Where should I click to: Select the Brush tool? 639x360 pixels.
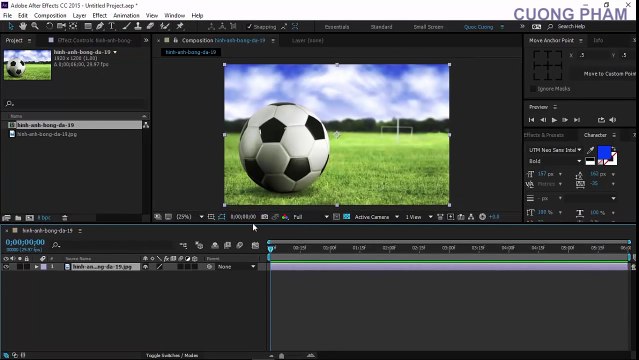pyautogui.click(x=126, y=26)
